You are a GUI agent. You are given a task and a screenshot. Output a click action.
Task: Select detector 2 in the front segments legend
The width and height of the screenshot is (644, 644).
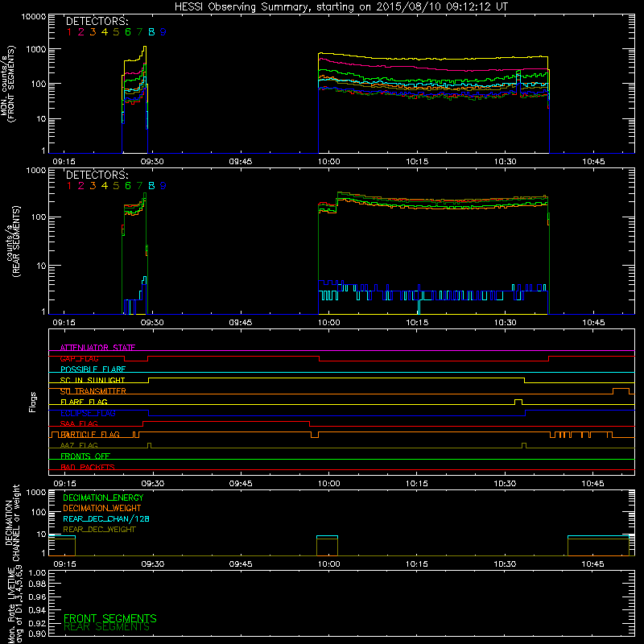(81, 32)
